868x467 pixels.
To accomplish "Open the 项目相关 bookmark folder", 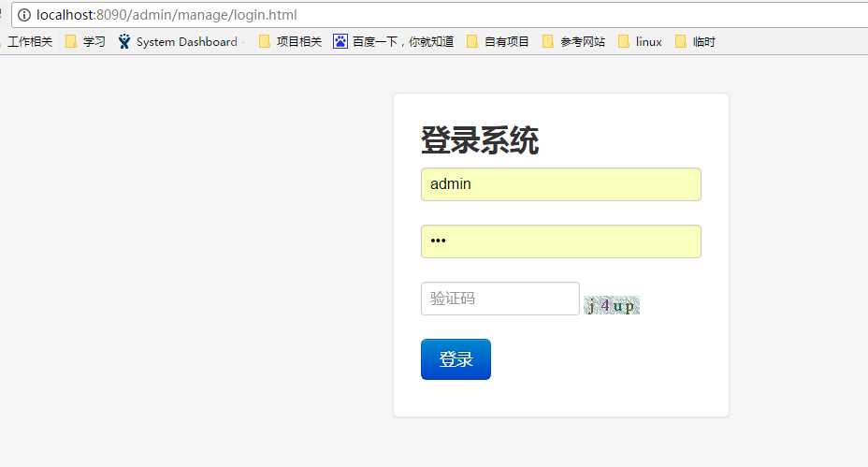I will pos(291,42).
